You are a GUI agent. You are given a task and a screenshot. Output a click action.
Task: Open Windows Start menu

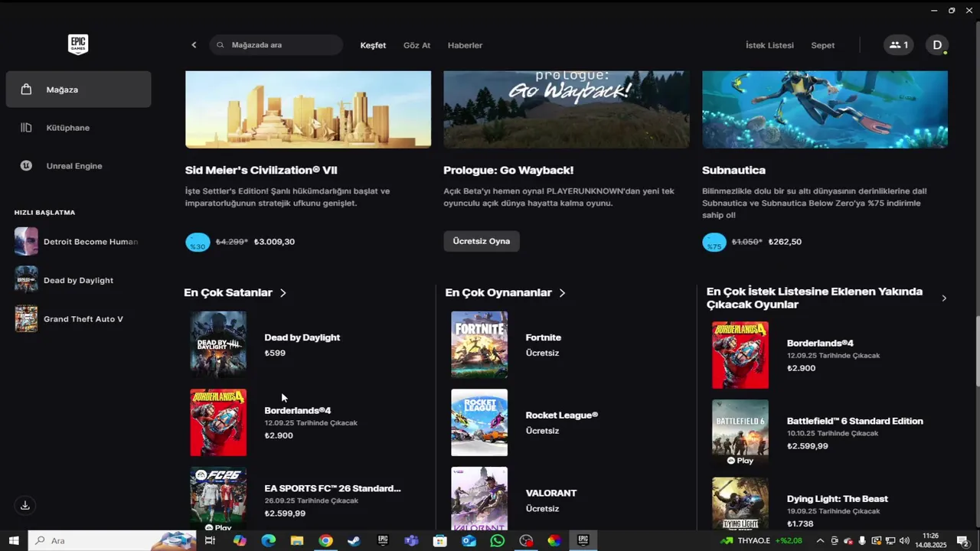tap(13, 540)
